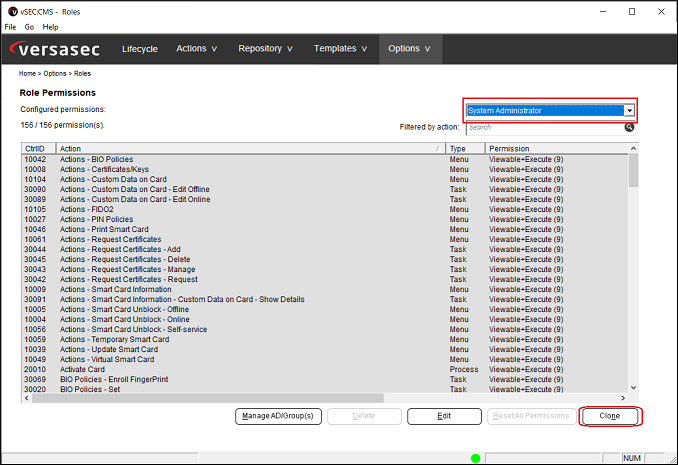Sort by the Permission column header
The width and height of the screenshot is (678, 465).
click(557, 148)
